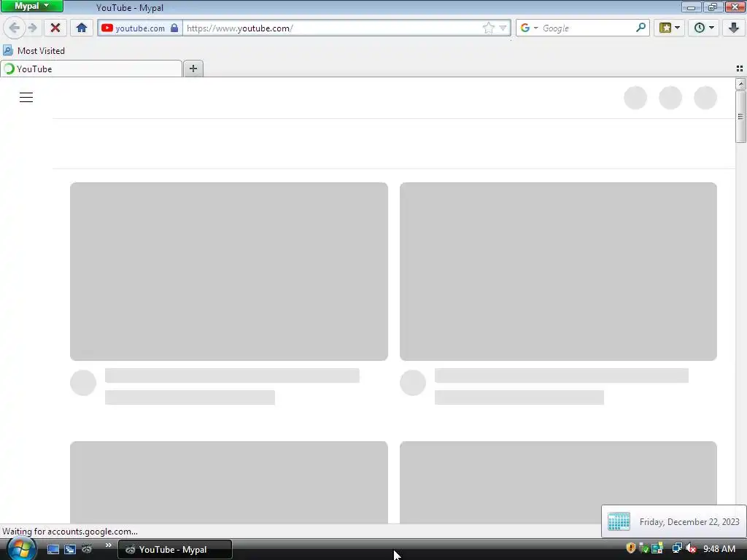Minimize the Mypal window
The height and width of the screenshot is (560, 747).
691,7
